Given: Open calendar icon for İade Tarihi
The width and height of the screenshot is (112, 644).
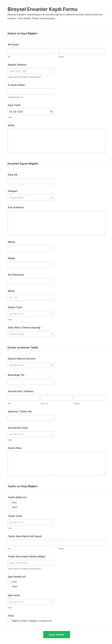Looking at the screenshot, I should click(x=51, y=602).
